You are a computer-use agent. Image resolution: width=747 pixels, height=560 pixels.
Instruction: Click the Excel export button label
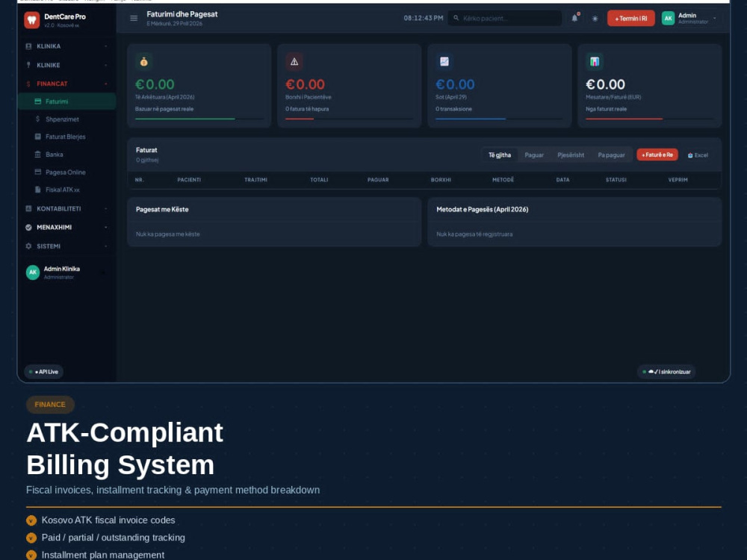click(x=701, y=155)
